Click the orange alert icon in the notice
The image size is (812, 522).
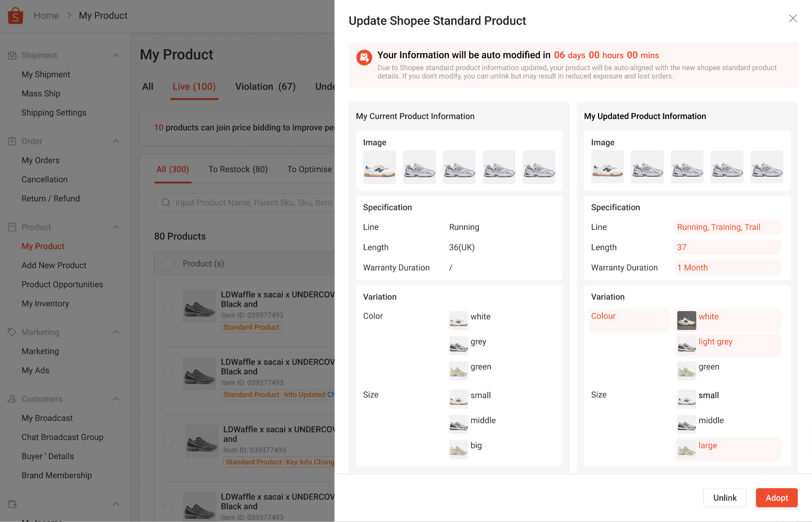point(364,58)
